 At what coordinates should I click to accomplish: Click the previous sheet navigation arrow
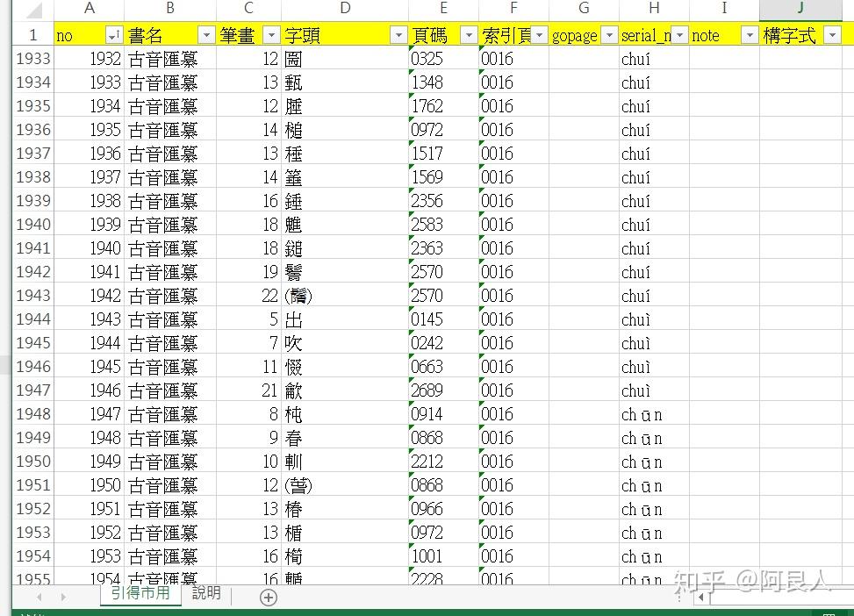point(39,598)
